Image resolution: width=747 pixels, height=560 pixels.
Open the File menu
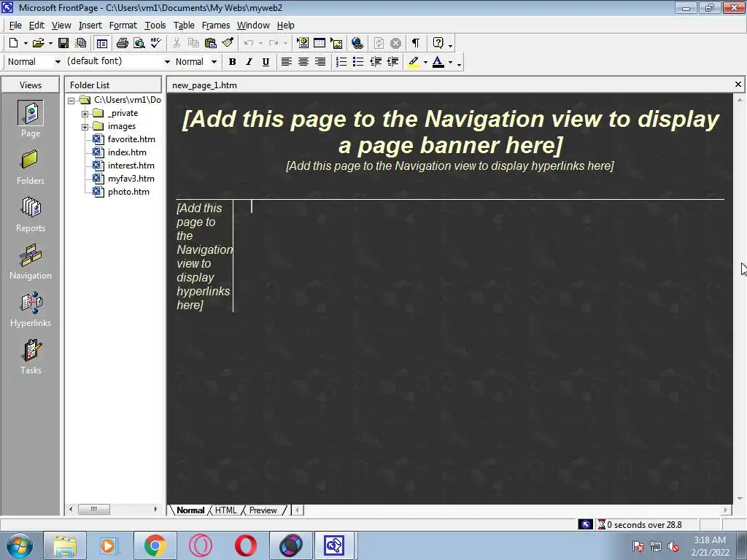pyautogui.click(x=15, y=26)
